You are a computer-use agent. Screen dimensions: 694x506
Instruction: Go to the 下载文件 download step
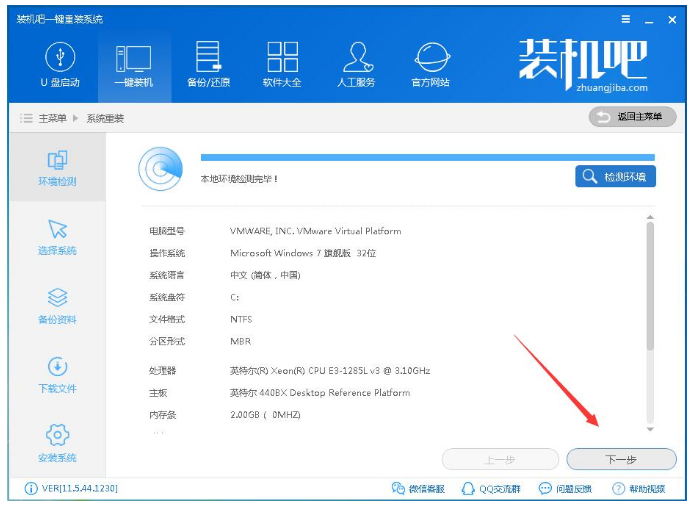58,375
